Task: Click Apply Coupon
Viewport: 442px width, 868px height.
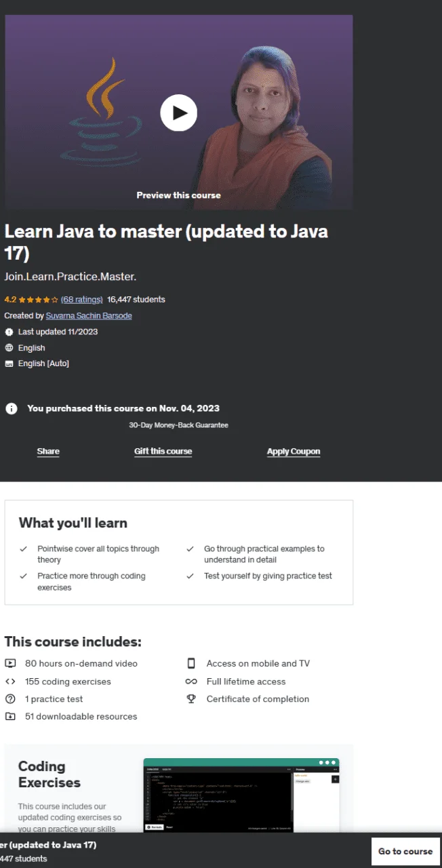Action: 294,452
